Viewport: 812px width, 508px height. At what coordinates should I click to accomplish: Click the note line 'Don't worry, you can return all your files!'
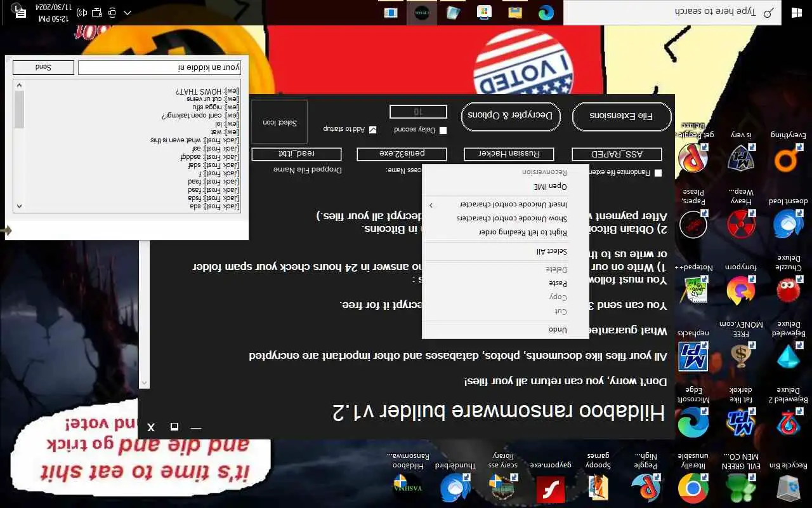tap(566, 382)
